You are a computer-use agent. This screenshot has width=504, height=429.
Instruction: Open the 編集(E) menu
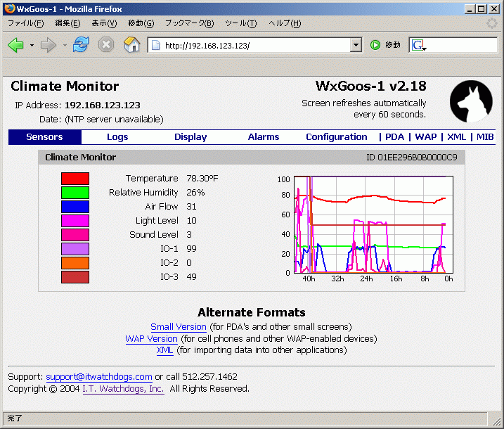coord(67,23)
